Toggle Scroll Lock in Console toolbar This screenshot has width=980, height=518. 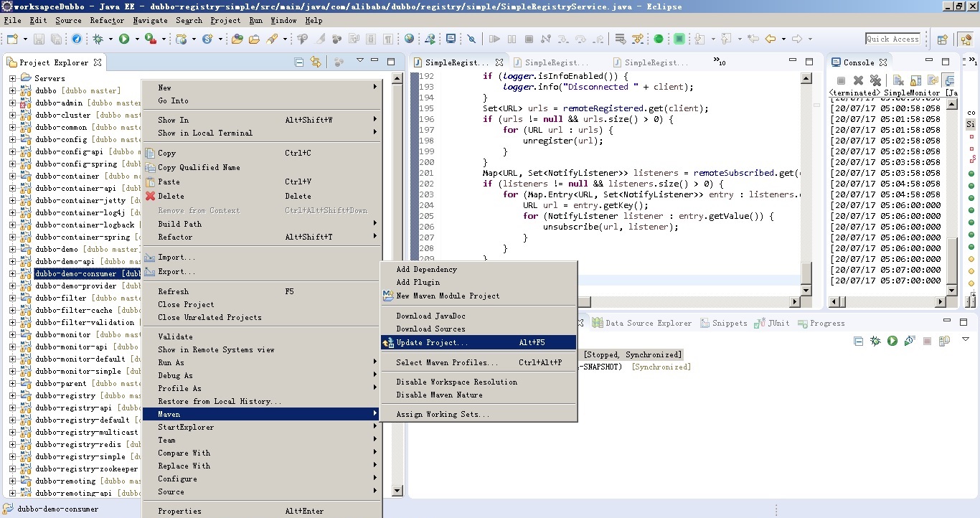[x=915, y=80]
